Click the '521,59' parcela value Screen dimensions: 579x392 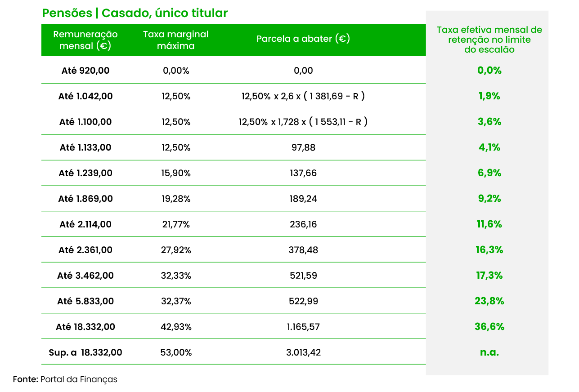tap(303, 276)
